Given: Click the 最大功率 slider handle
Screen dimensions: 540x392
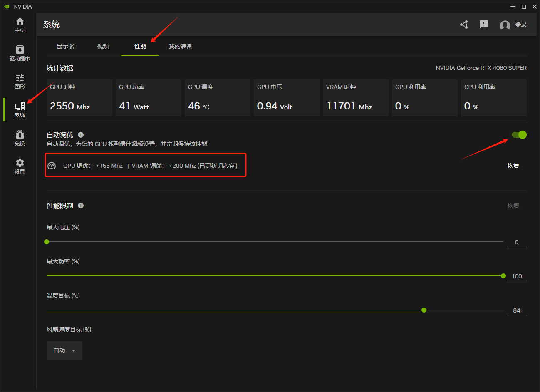Looking at the screenshot, I should click(x=503, y=276).
